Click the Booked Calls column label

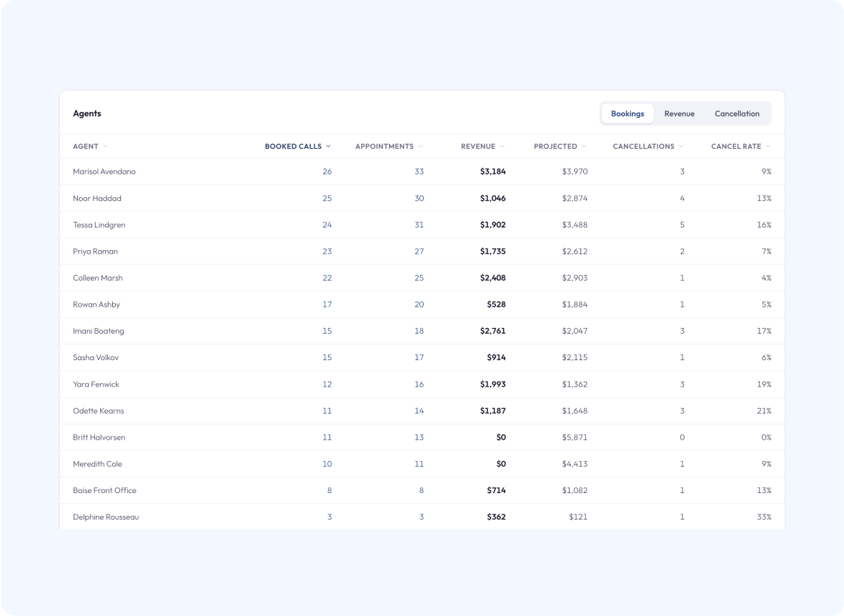(293, 146)
